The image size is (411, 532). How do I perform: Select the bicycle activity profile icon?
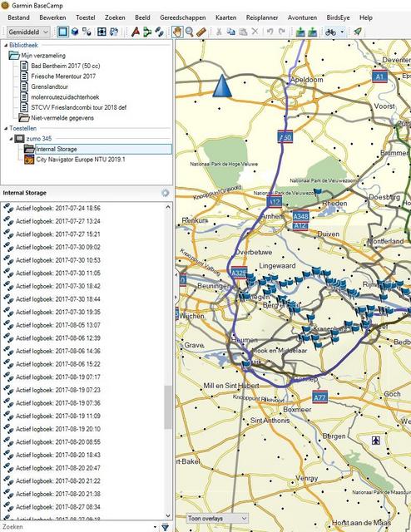click(x=331, y=32)
